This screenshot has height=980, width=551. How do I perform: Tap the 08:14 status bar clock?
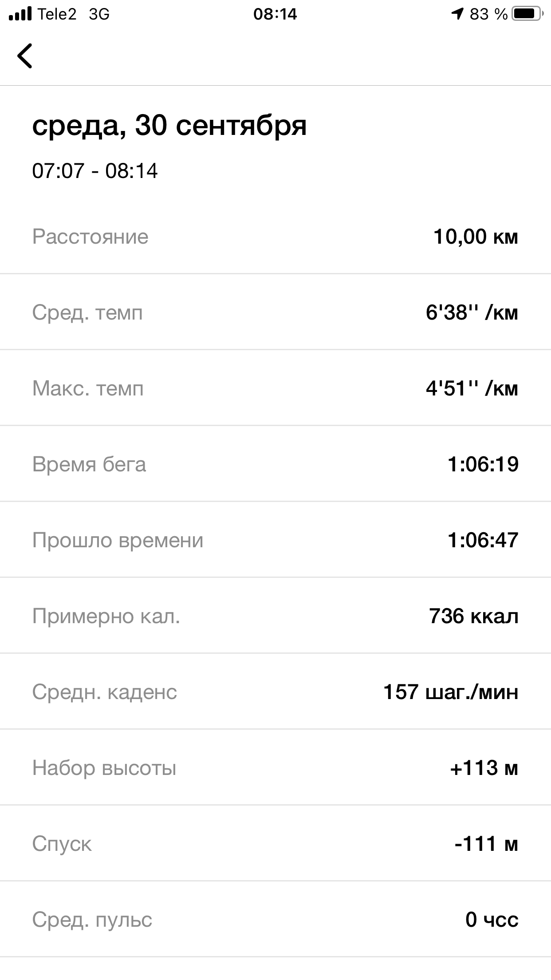(x=275, y=14)
